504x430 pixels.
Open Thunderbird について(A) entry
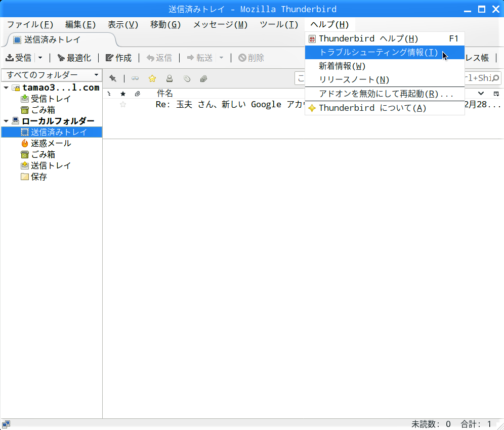(385, 108)
